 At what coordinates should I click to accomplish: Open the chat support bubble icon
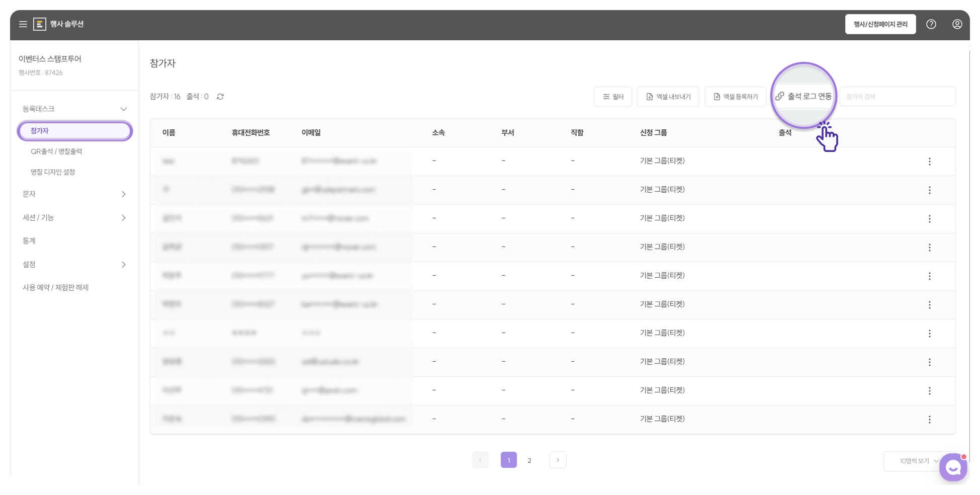pyautogui.click(x=953, y=468)
